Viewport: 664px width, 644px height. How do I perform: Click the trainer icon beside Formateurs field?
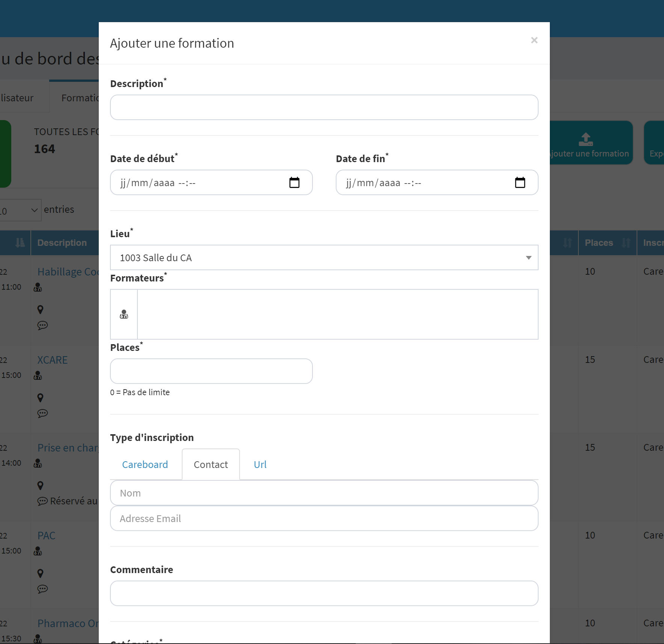(124, 314)
